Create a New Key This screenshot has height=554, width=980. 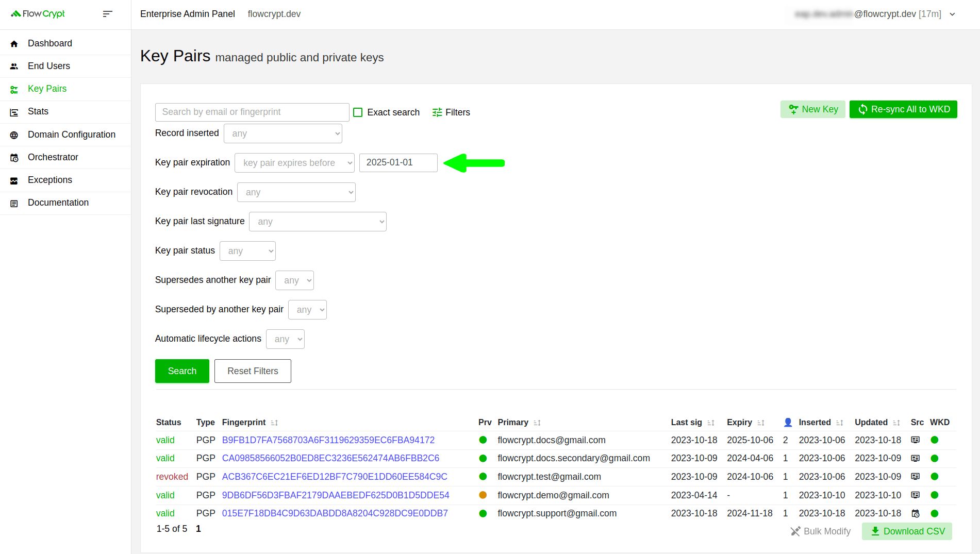813,109
